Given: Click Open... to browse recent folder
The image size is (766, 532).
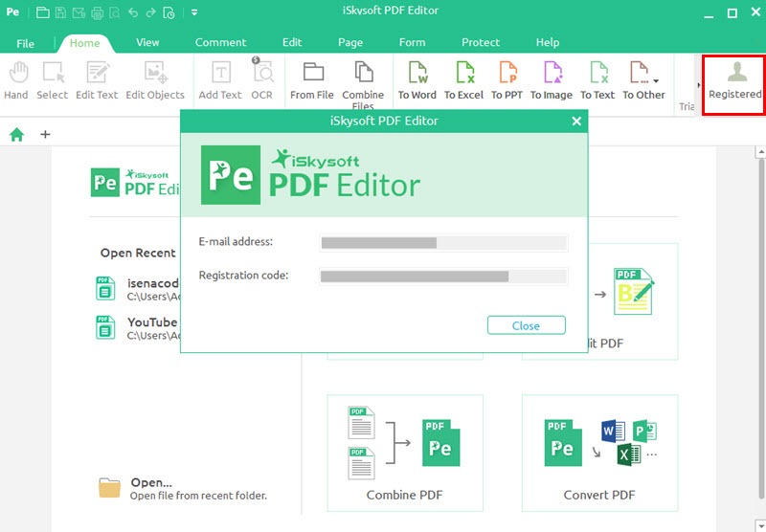Looking at the screenshot, I should (183, 488).
